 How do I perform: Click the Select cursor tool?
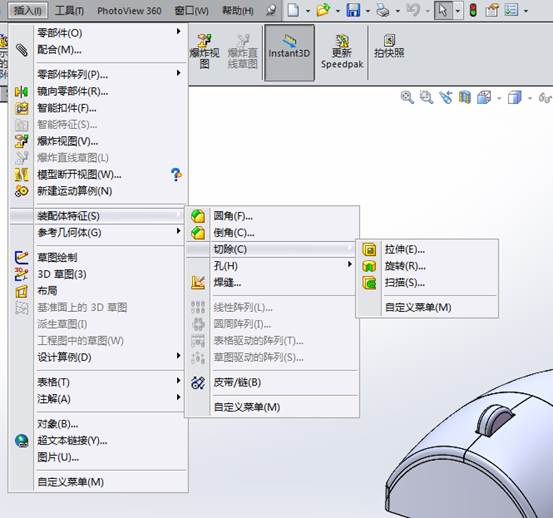click(443, 11)
